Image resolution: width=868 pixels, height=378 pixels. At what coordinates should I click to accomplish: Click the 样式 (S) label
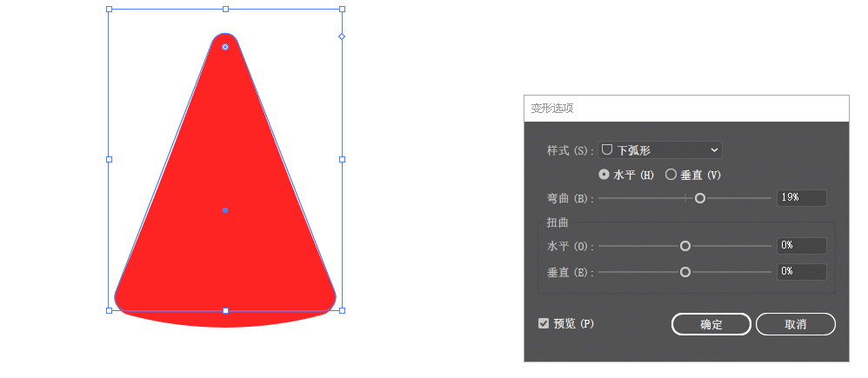coord(571,150)
